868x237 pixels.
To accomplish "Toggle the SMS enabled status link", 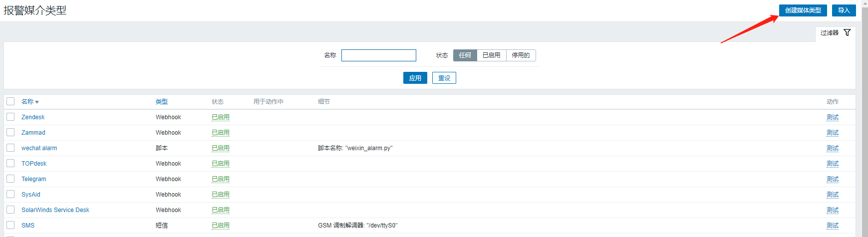I will pos(221,226).
